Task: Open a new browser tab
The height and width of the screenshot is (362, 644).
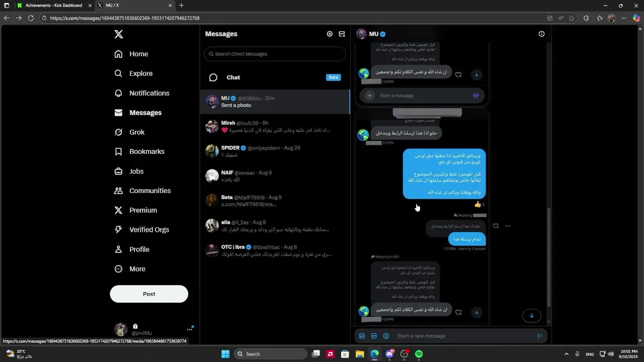Action: (181, 6)
